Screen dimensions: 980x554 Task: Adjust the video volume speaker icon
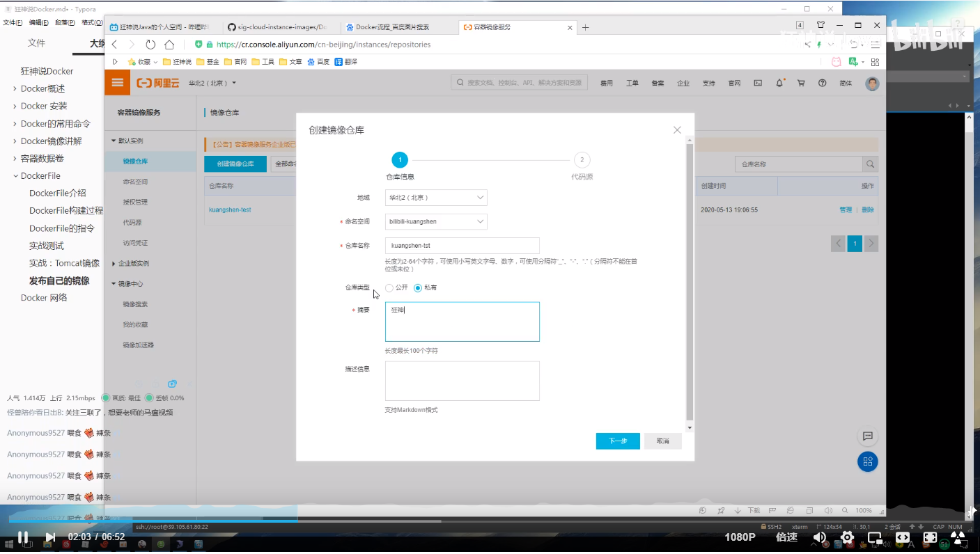pos(820,537)
